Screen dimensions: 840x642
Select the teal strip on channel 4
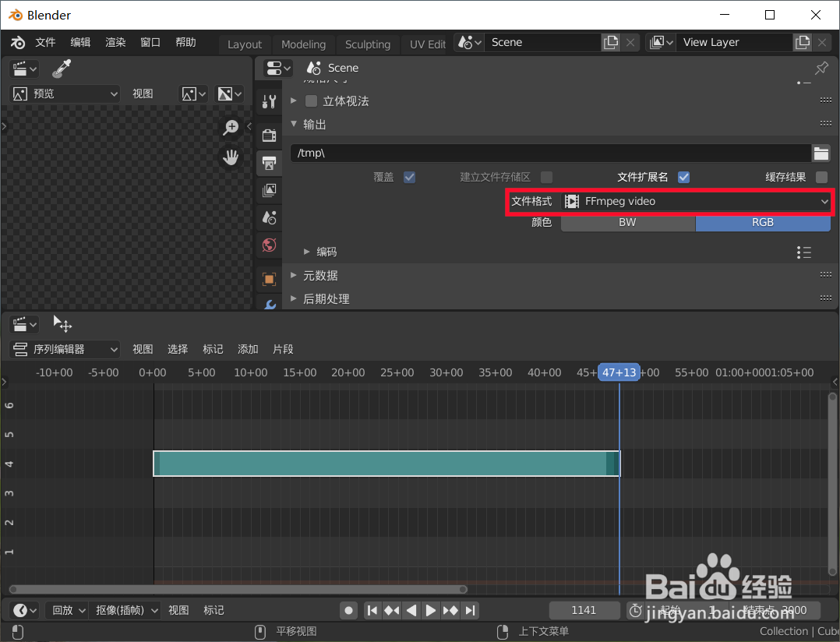click(386, 463)
